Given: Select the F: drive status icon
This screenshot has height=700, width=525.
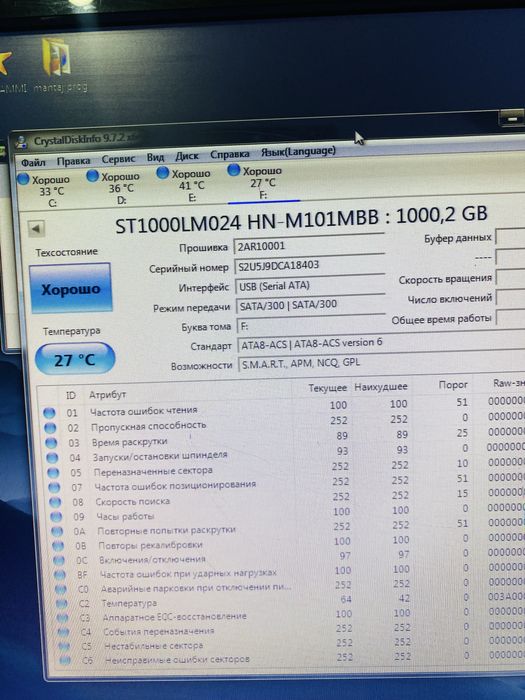Looking at the screenshot, I should pos(233,170).
